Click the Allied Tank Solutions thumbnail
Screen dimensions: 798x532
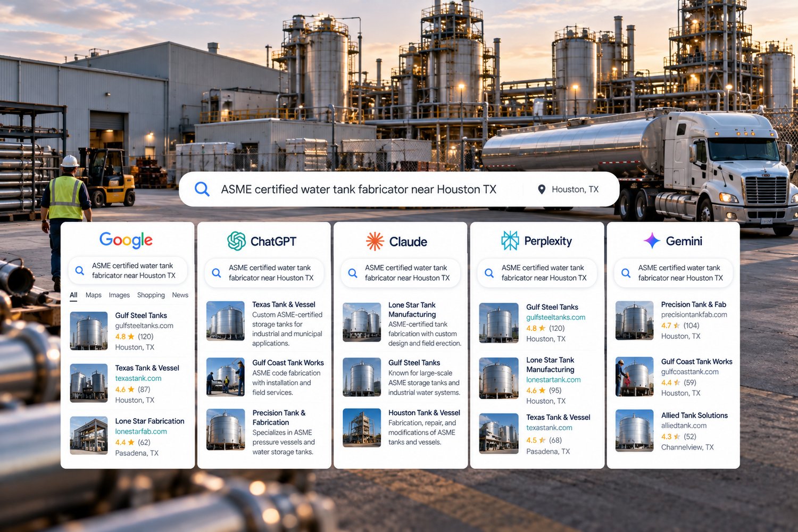pyautogui.click(x=635, y=430)
